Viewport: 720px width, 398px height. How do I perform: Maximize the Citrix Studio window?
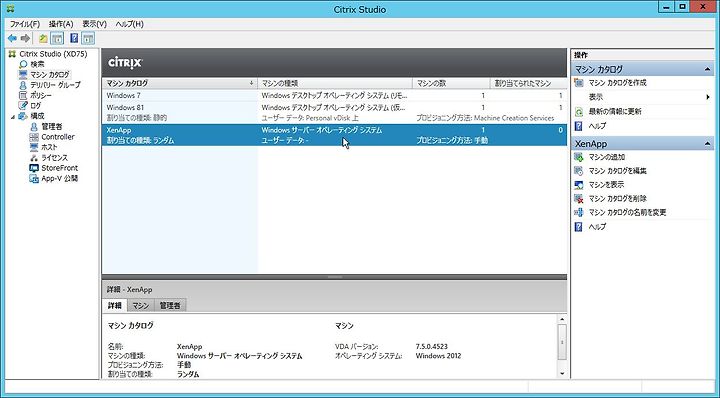pyautogui.click(x=683, y=6)
